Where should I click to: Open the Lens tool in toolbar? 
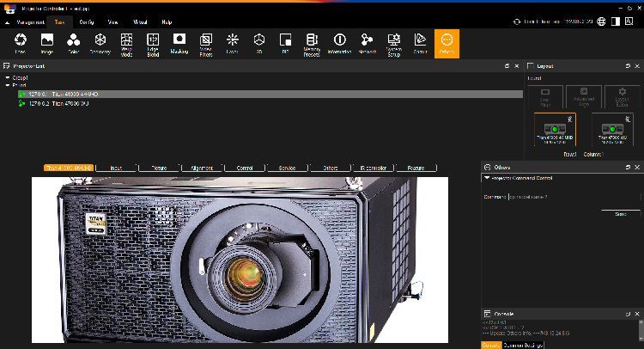20,44
